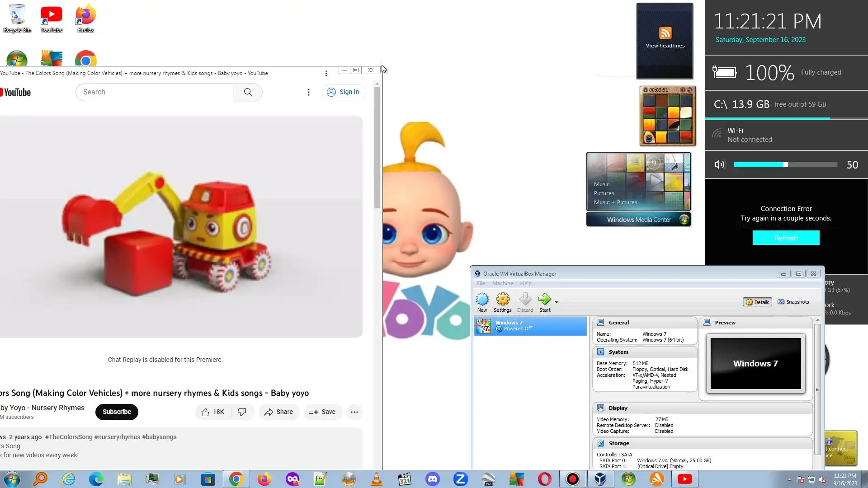
Task: Open the VirtualBox Help menu
Action: point(525,283)
